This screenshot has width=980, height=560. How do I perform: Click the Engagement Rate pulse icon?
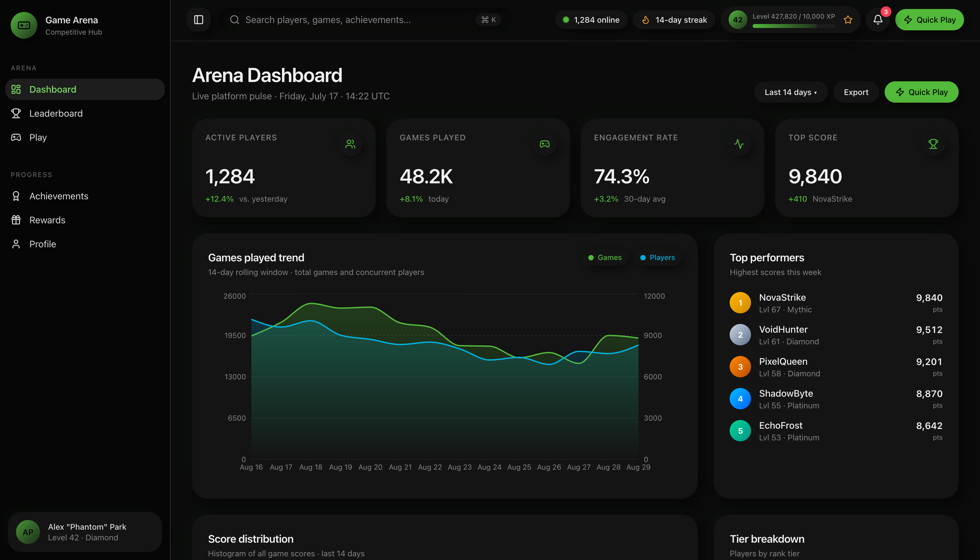tap(739, 144)
